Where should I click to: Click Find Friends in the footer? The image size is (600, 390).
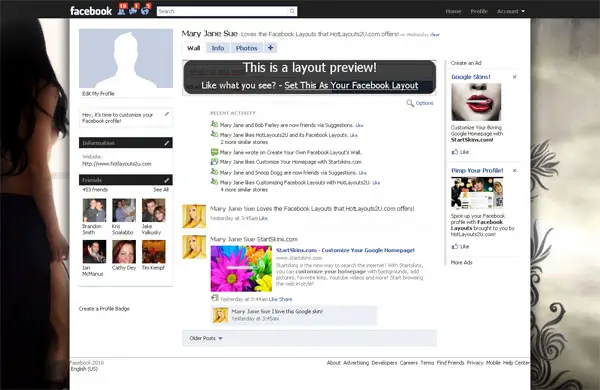point(450,363)
